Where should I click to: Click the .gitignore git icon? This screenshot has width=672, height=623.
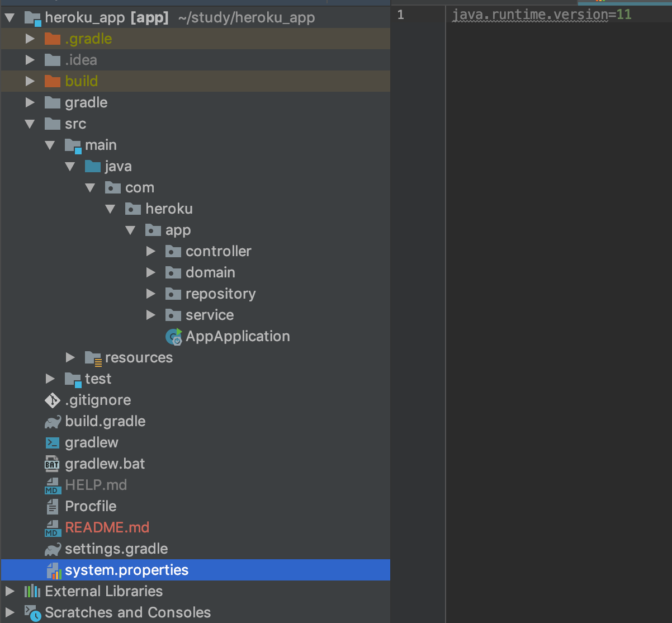[x=52, y=400]
